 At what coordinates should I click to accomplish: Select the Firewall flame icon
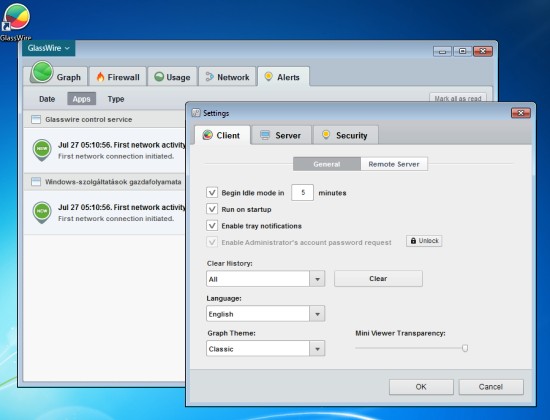100,77
